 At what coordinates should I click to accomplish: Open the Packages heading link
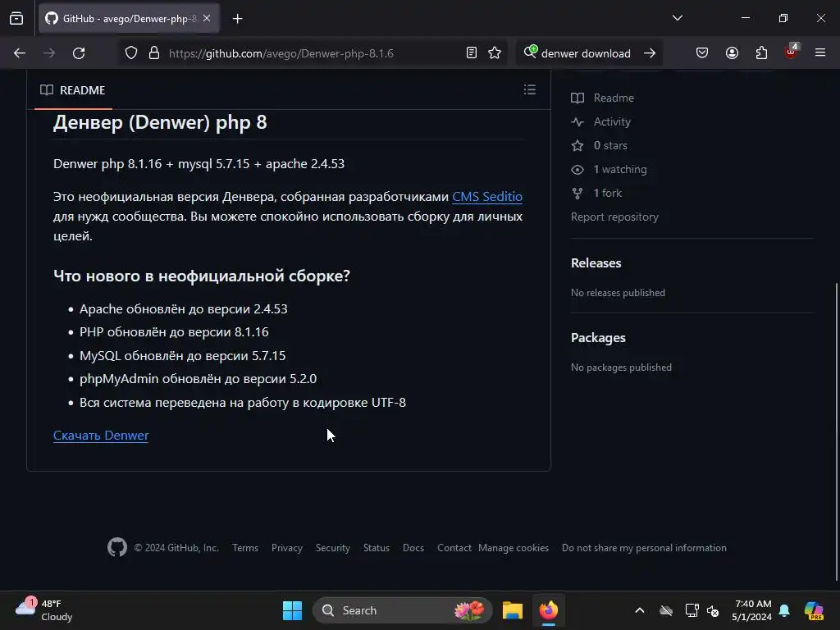pyautogui.click(x=598, y=337)
